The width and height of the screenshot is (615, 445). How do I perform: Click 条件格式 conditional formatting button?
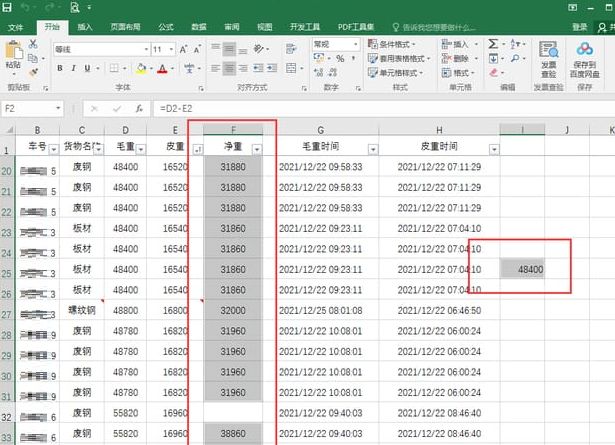tap(392, 44)
